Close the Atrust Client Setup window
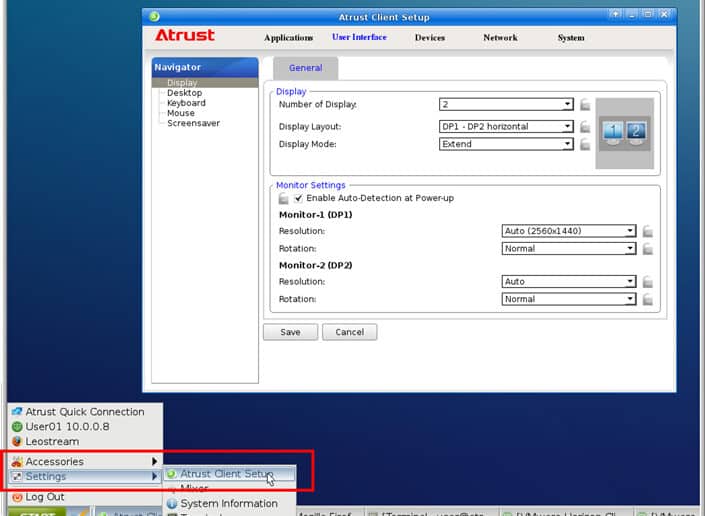The image size is (705, 516). pos(664,14)
